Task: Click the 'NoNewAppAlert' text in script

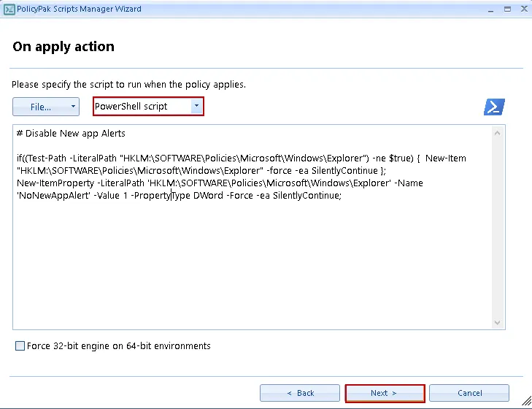Action: pos(46,196)
